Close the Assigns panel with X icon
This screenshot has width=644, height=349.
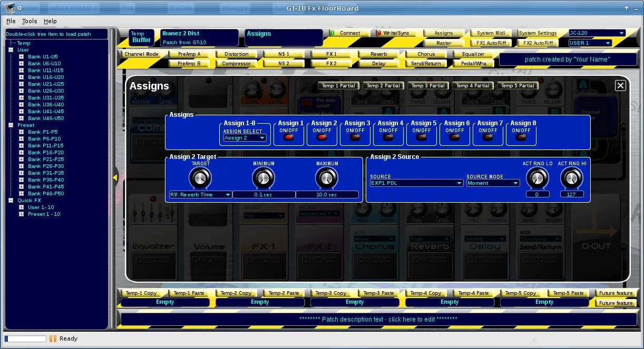click(x=620, y=85)
